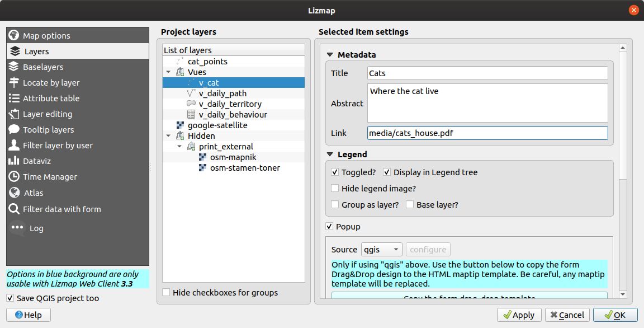Click the Layers stack icon in sidebar
644x328 pixels.
point(15,51)
